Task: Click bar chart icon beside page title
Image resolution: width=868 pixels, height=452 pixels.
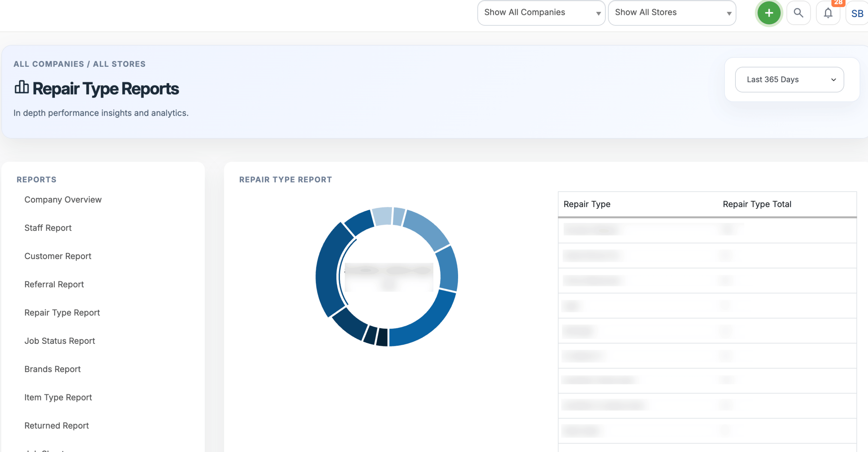Action: tap(21, 87)
